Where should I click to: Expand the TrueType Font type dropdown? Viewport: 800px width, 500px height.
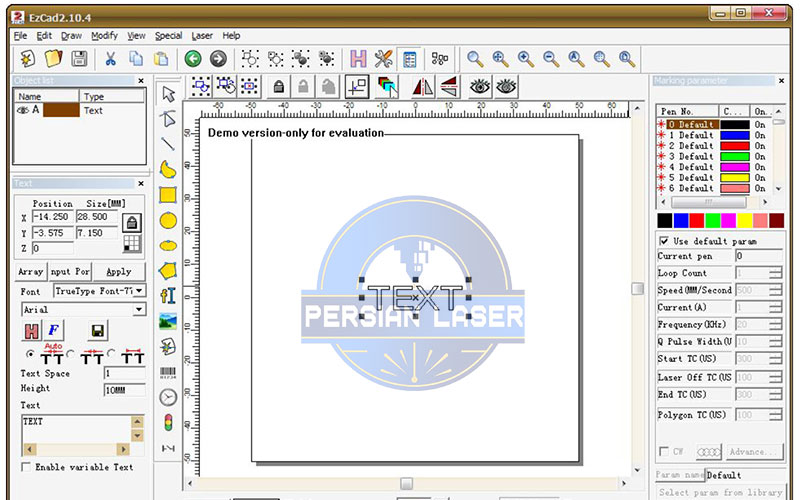139,291
